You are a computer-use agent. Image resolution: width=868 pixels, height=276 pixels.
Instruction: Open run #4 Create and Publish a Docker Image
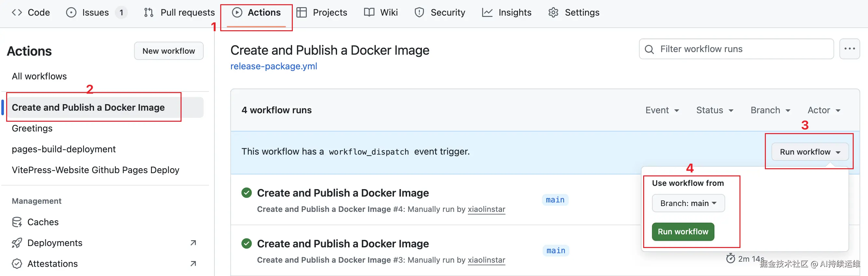(x=343, y=193)
